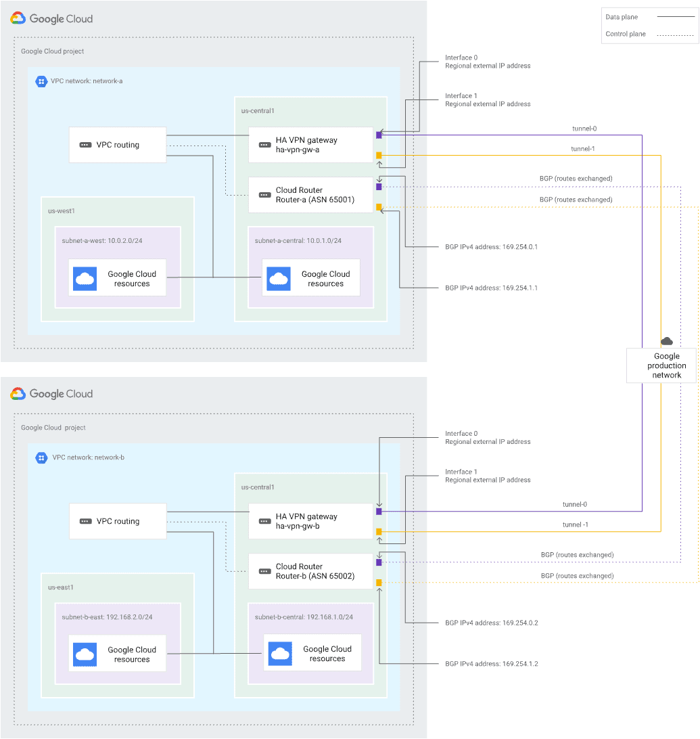This screenshot has height=739, width=700.
Task: Click the Google Cloud logo above network-a
Action: click(52, 18)
